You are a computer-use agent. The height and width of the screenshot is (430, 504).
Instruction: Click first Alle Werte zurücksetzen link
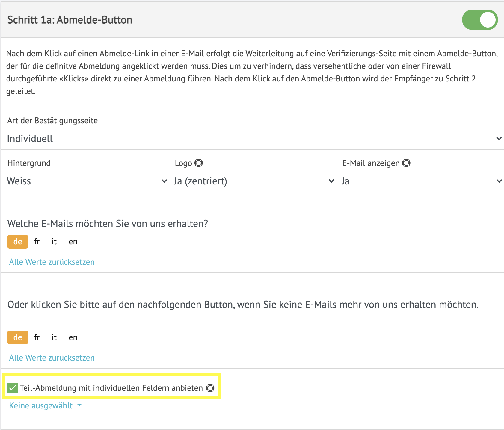tap(52, 262)
